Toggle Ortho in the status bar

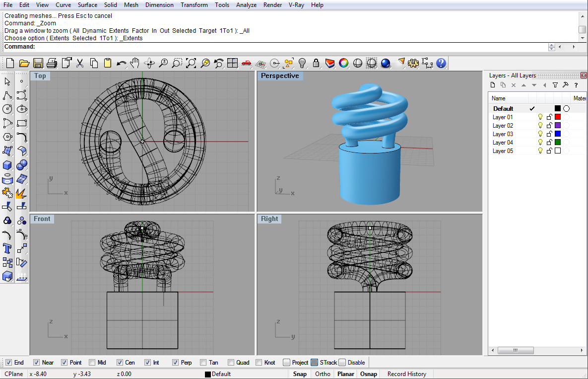coord(323,374)
